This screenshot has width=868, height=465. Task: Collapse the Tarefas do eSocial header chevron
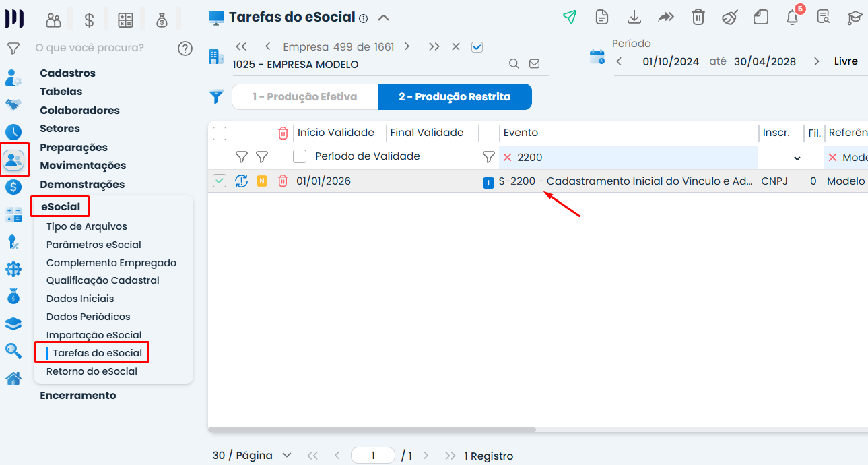click(383, 18)
